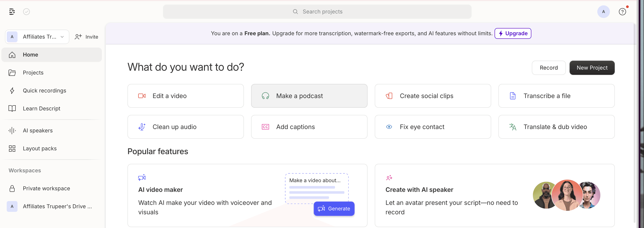Click the checkmark icon beside the Descript logo
Image resolution: width=644 pixels, height=228 pixels.
(x=26, y=11)
